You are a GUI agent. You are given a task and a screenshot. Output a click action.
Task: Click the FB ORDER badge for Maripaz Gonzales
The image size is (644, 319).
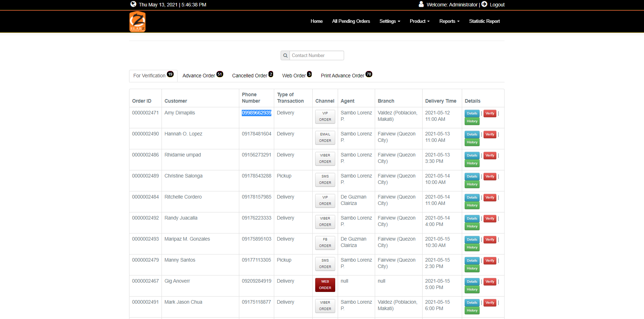click(325, 243)
